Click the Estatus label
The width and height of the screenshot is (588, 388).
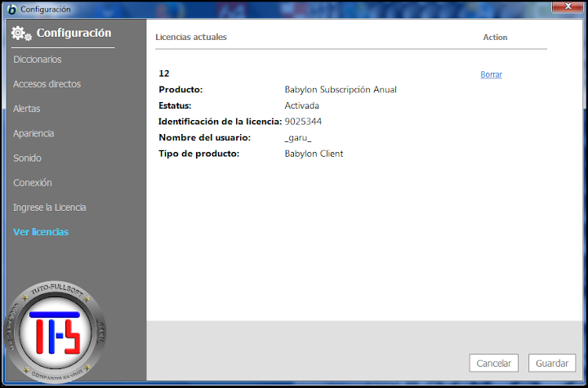tap(175, 105)
